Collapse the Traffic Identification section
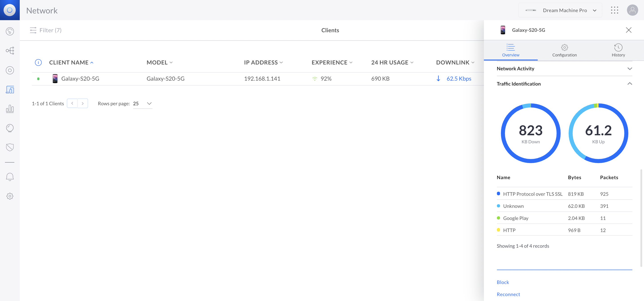The image size is (644, 301). pyautogui.click(x=564, y=84)
